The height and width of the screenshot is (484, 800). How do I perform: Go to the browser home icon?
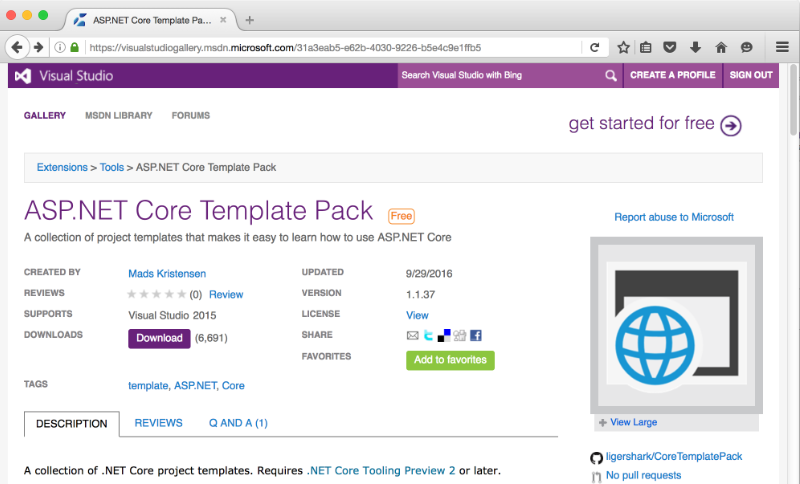721,47
